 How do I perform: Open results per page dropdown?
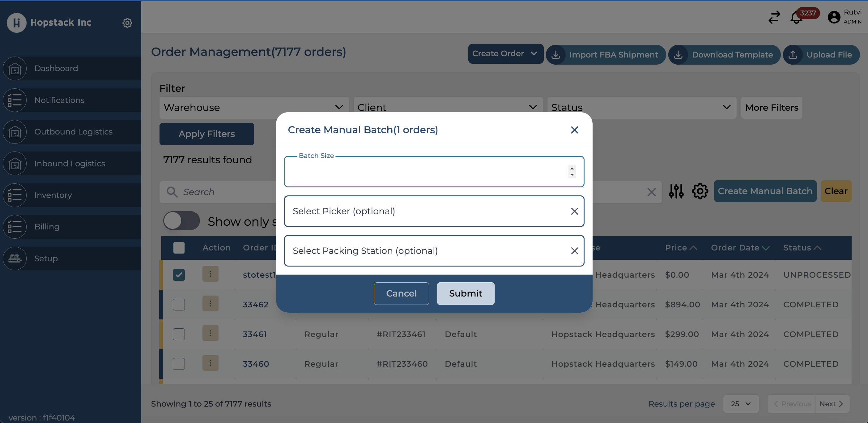click(741, 404)
